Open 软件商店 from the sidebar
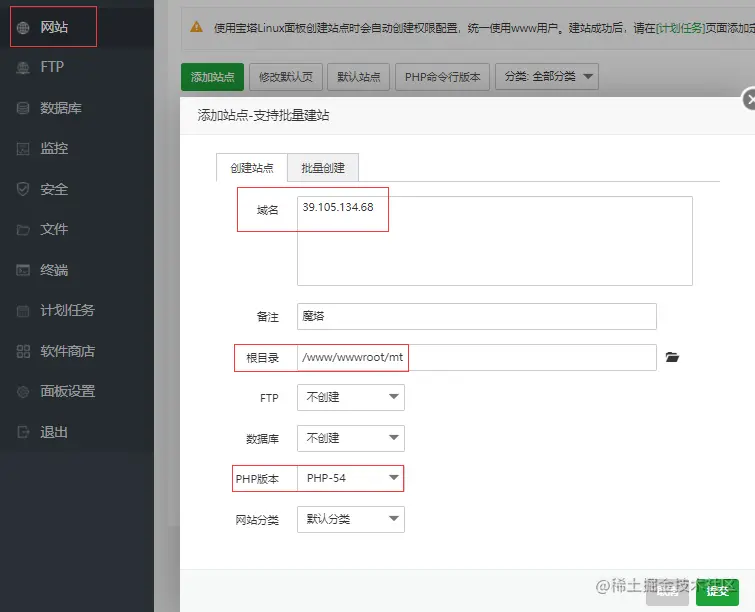Image resolution: width=755 pixels, height=612 pixels. 67,351
